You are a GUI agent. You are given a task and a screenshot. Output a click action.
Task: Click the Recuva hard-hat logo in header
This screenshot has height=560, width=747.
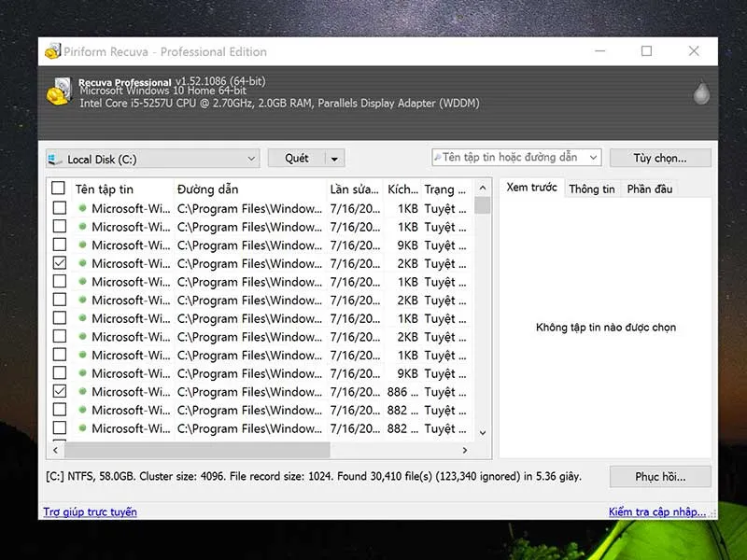point(60,91)
